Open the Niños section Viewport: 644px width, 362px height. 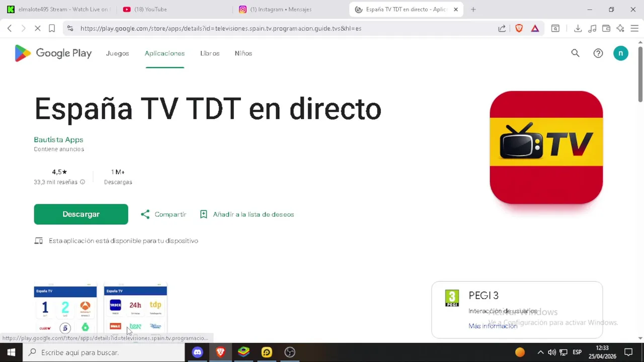[x=243, y=53]
